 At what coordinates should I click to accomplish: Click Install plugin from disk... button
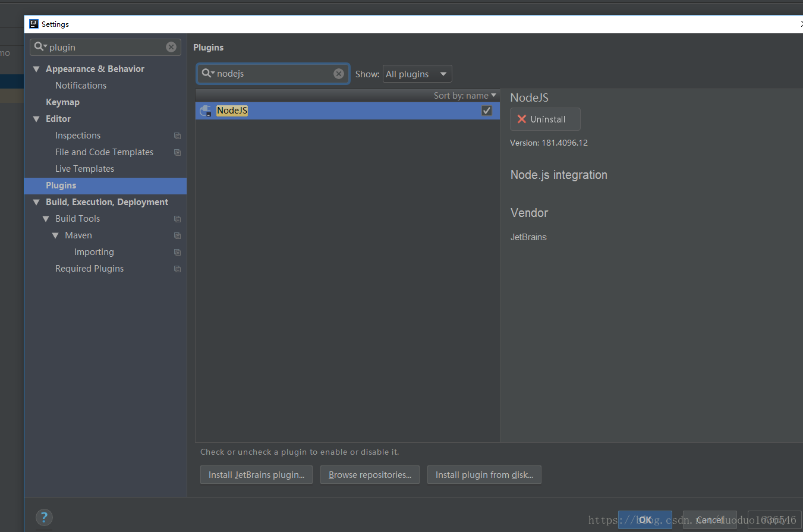click(484, 475)
